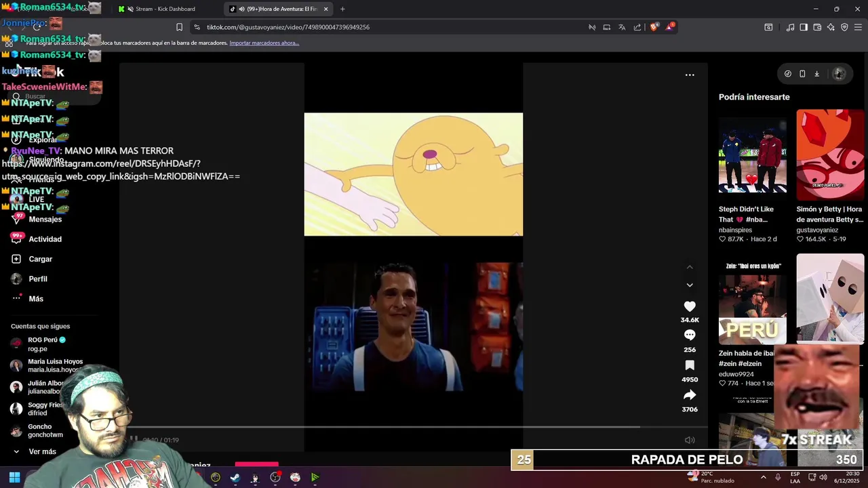Click the weather widget Parc. nublado

click(x=711, y=477)
